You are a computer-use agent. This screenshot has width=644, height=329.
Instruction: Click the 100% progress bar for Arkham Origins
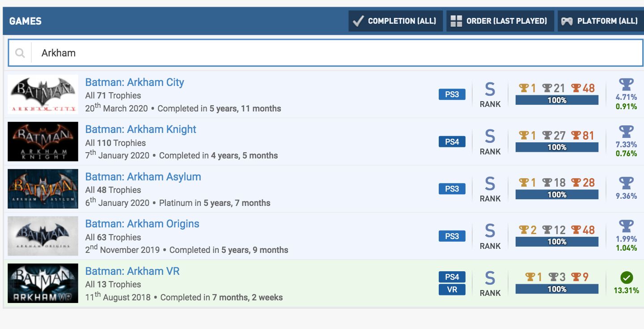(556, 241)
